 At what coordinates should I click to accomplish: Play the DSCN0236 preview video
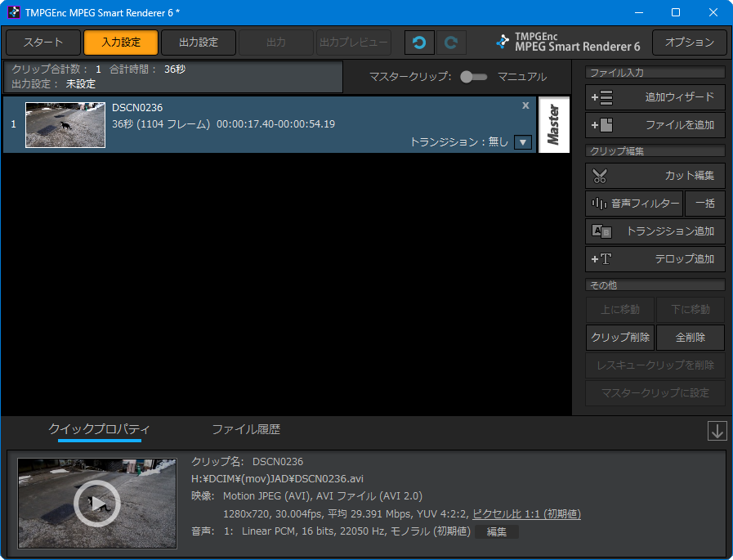tap(97, 504)
